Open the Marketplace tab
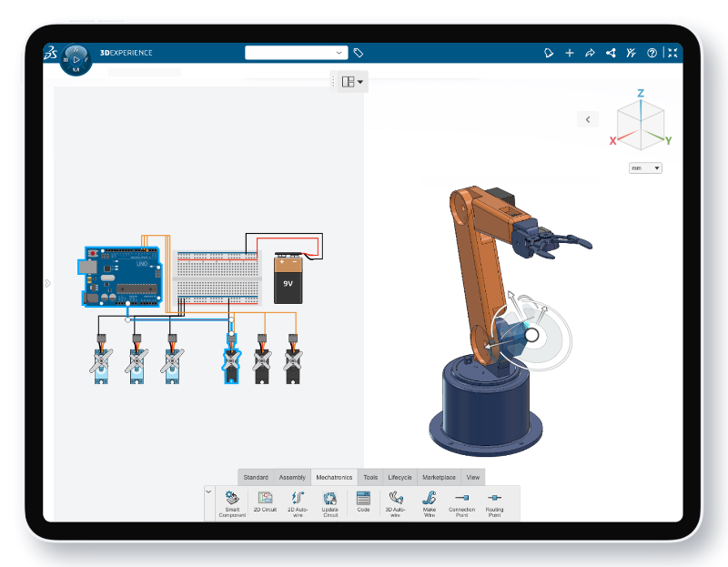 click(439, 478)
